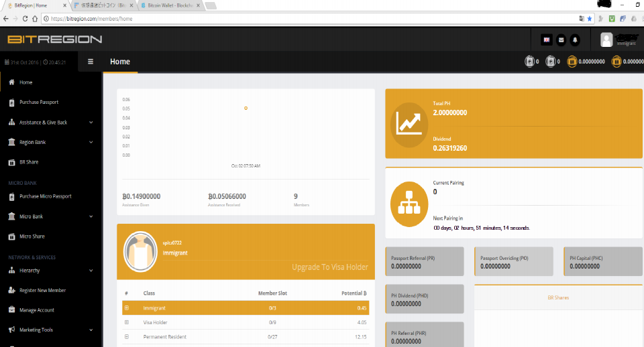Click the user avatar in the header
This screenshot has width=644, height=347.
pos(606,40)
